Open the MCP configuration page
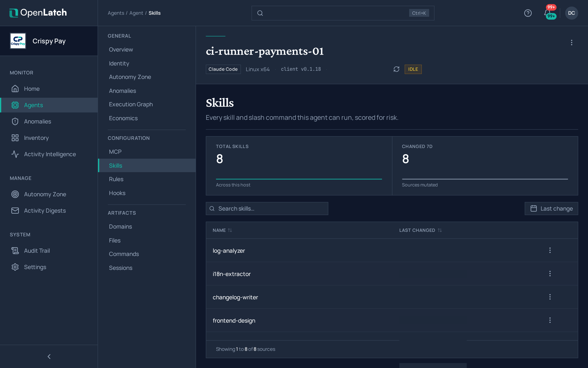The width and height of the screenshot is (588, 368). [147, 152]
